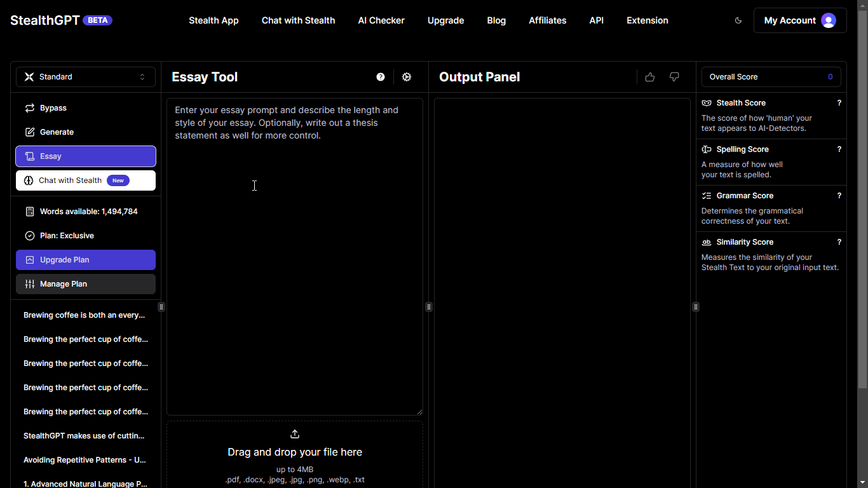Click the Upgrade Plan button
Image resolution: width=868 pixels, height=488 pixels.
tap(86, 260)
